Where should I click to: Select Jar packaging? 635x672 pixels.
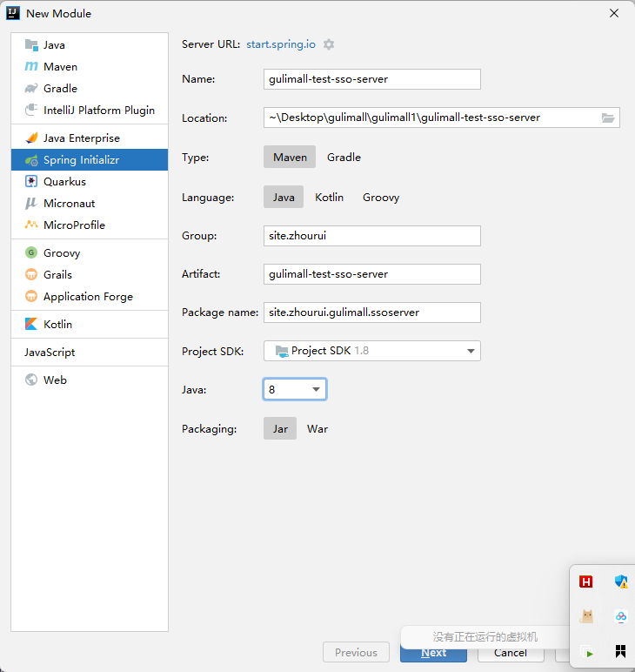click(x=280, y=428)
